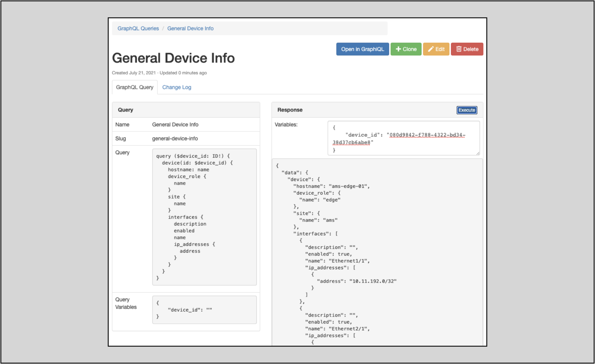Edit the query via the pencil icon
The height and width of the screenshot is (364, 595).
(x=436, y=49)
